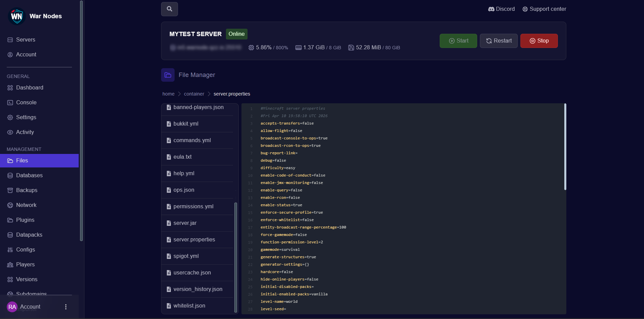Image resolution: width=644 pixels, height=319 pixels.
Task: Open usercache.json file
Action: (197, 273)
